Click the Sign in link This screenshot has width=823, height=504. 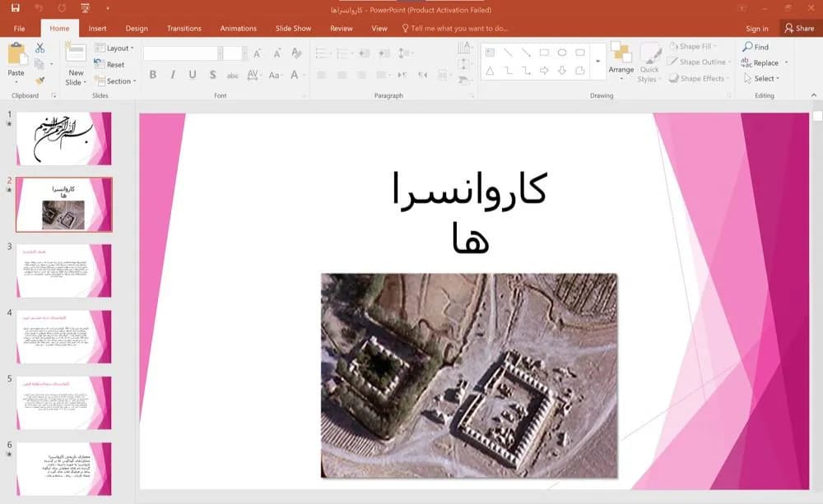757,28
